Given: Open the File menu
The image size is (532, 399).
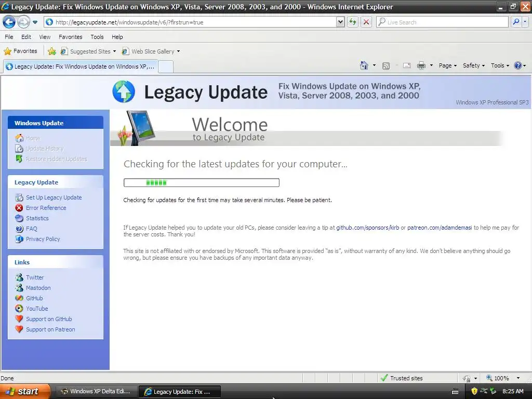Looking at the screenshot, I should tap(9, 37).
